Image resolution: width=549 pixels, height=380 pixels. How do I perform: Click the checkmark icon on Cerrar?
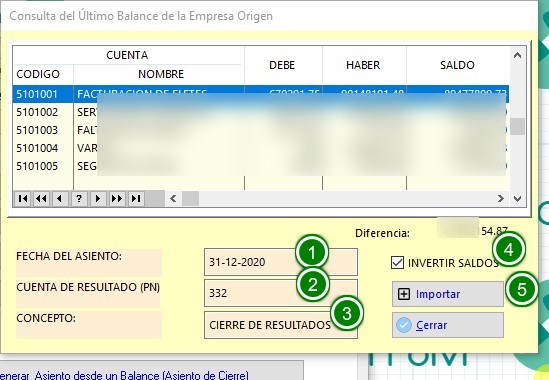tap(404, 325)
